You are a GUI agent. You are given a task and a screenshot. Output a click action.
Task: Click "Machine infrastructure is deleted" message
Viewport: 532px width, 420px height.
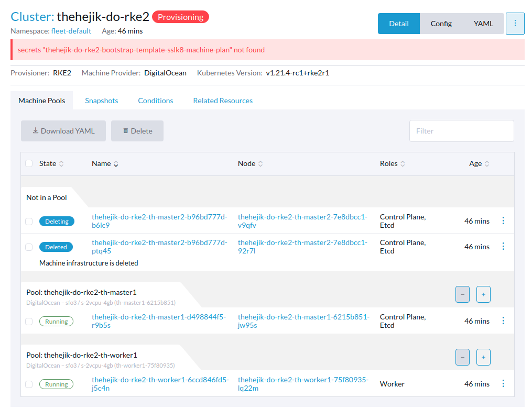(x=89, y=263)
